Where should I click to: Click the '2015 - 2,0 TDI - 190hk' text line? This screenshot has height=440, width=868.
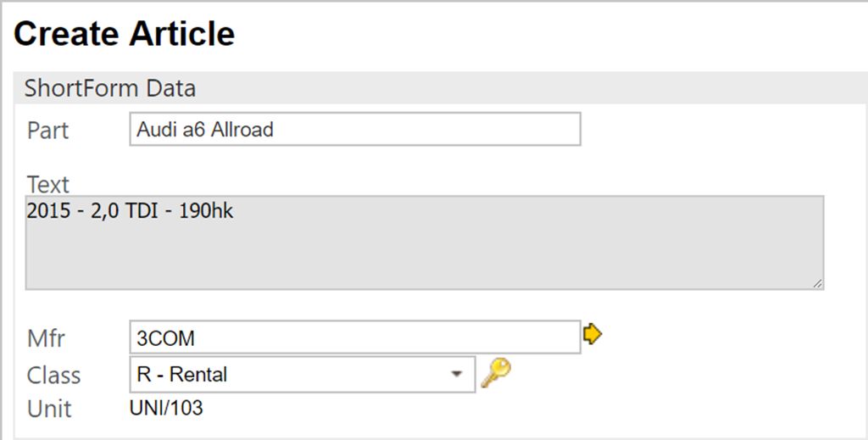tap(130, 212)
